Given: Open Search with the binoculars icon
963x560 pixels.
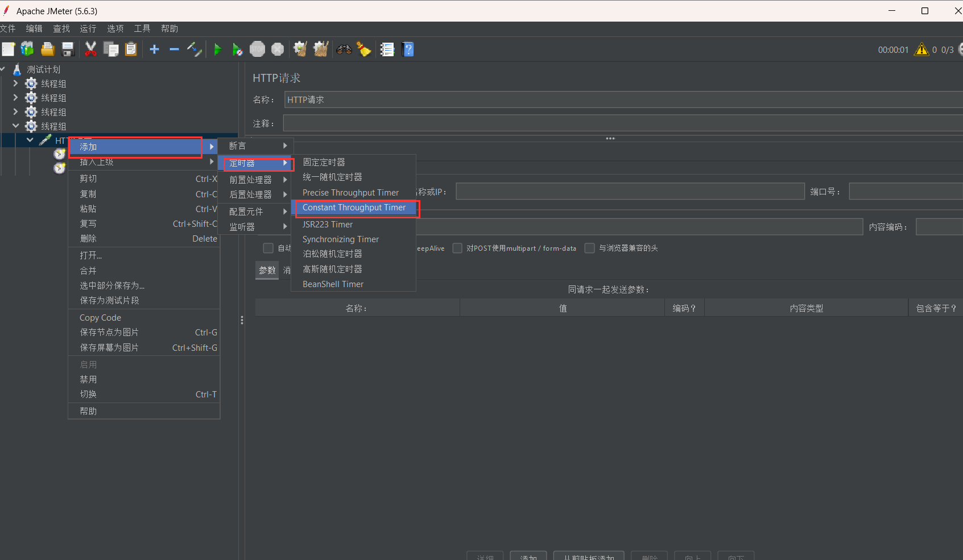Looking at the screenshot, I should (x=344, y=49).
